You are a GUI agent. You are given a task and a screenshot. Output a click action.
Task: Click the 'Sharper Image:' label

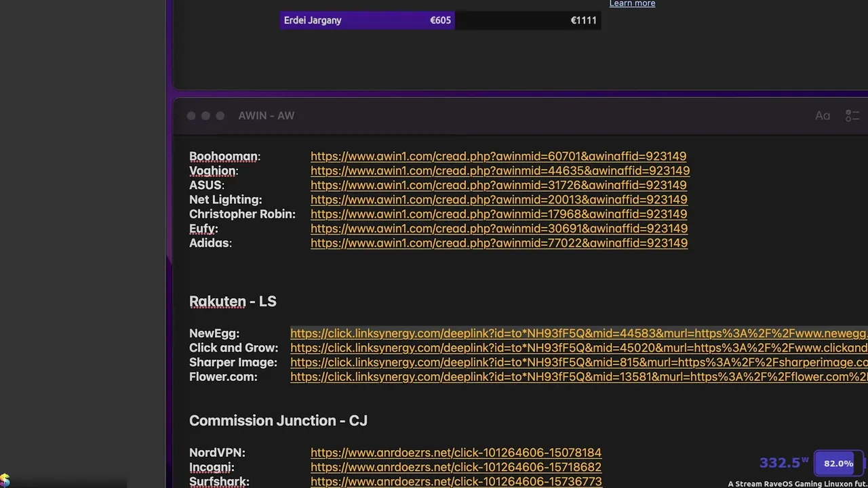click(x=233, y=363)
